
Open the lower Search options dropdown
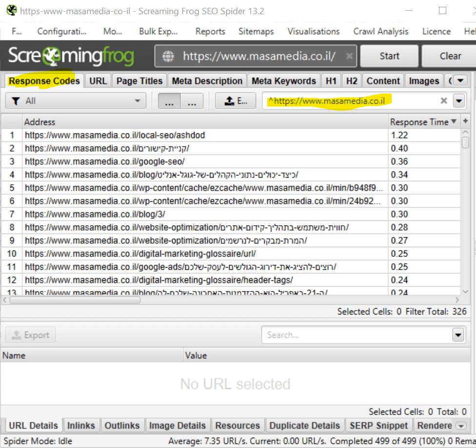(458, 335)
